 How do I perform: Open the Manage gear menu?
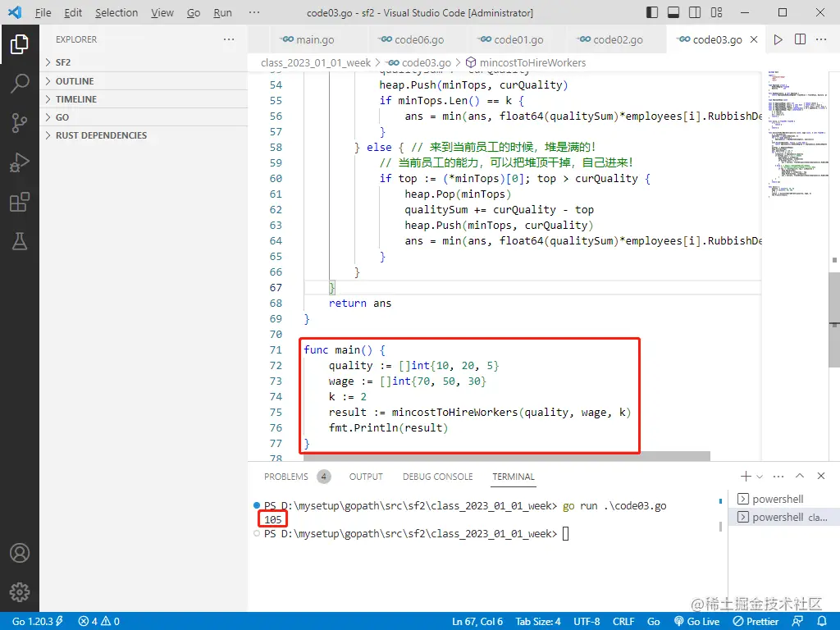tap(20, 592)
